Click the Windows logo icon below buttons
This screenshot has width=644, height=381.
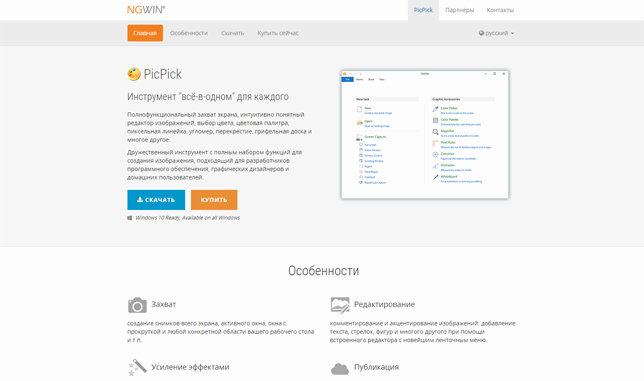[130, 218]
